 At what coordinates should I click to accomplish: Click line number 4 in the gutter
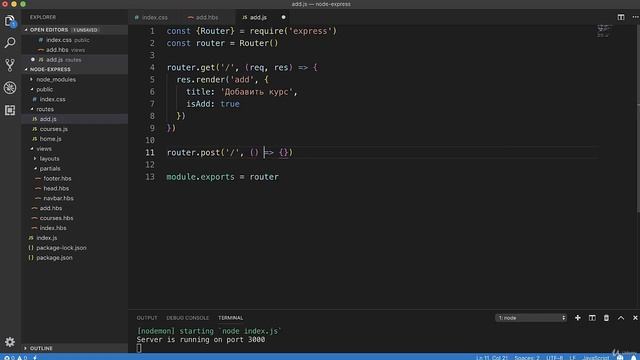point(152,67)
